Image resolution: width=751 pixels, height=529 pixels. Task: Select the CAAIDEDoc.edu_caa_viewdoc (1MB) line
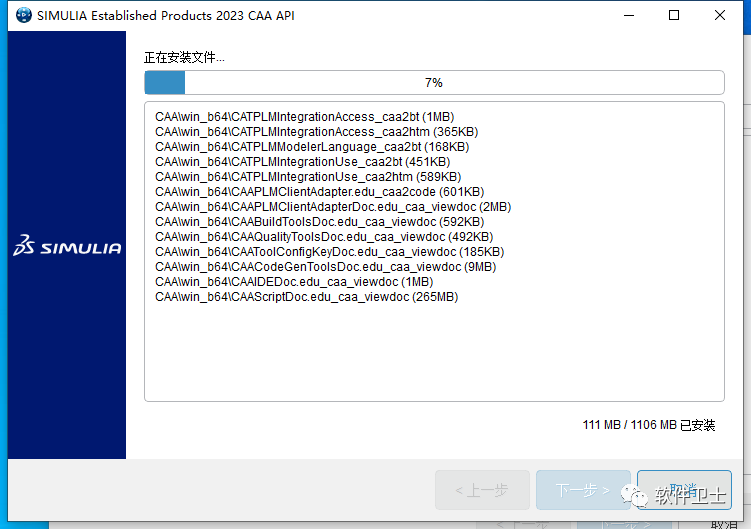click(x=294, y=282)
